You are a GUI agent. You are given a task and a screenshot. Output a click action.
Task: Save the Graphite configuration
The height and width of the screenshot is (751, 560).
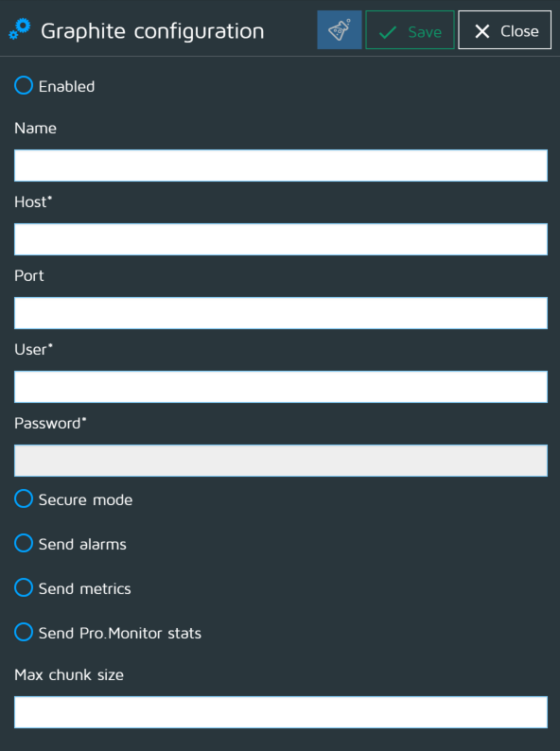coord(410,29)
